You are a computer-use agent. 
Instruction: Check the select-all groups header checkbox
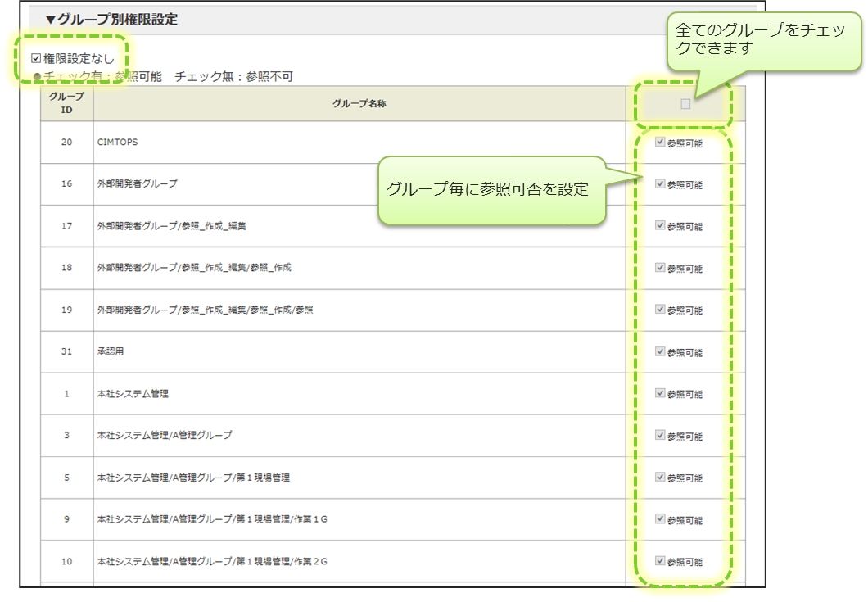click(x=685, y=104)
